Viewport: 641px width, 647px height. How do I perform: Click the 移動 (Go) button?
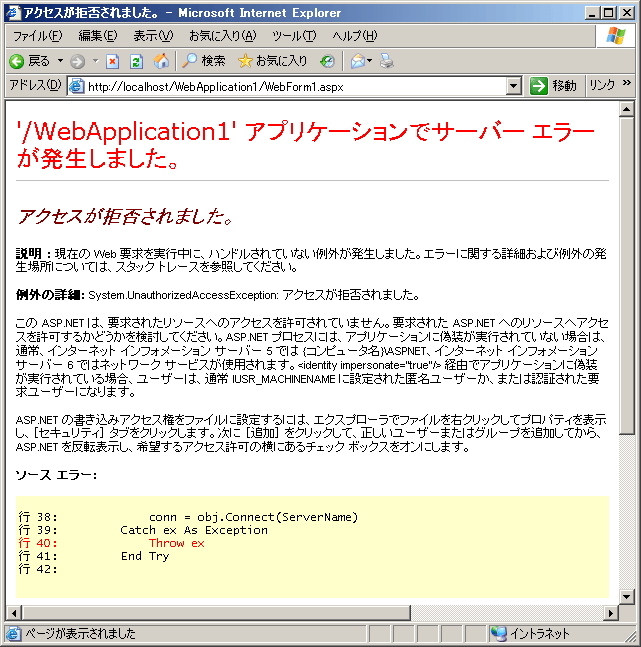[553, 86]
